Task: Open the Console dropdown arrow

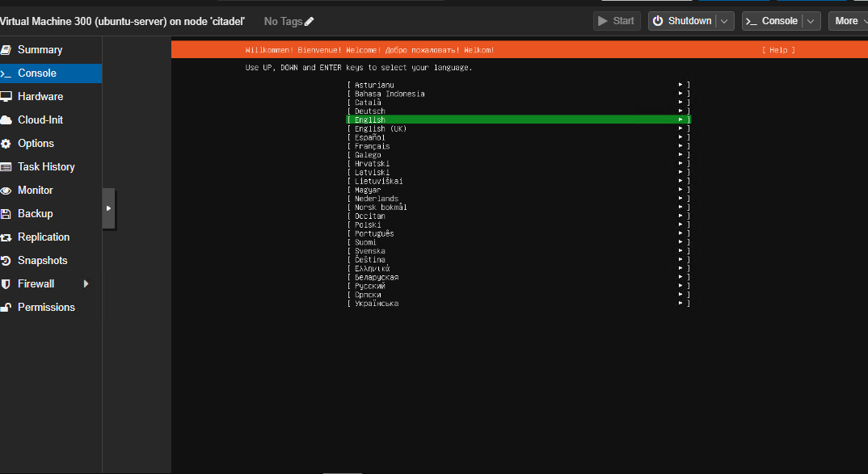Action: (810, 20)
